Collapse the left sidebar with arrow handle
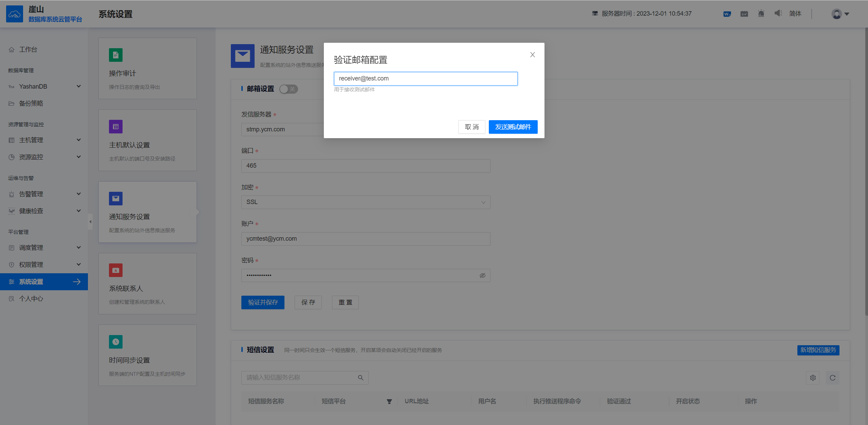This screenshot has height=425, width=868. coord(90,222)
